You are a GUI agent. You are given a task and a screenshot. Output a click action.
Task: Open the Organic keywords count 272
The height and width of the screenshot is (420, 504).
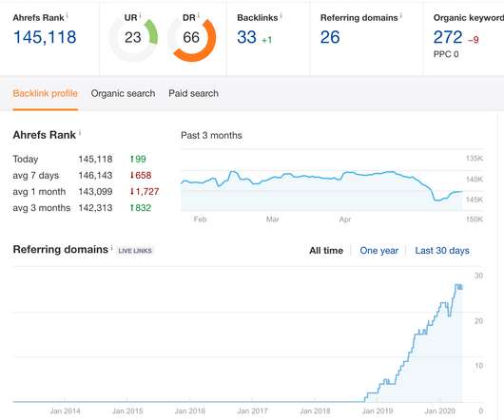click(448, 37)
